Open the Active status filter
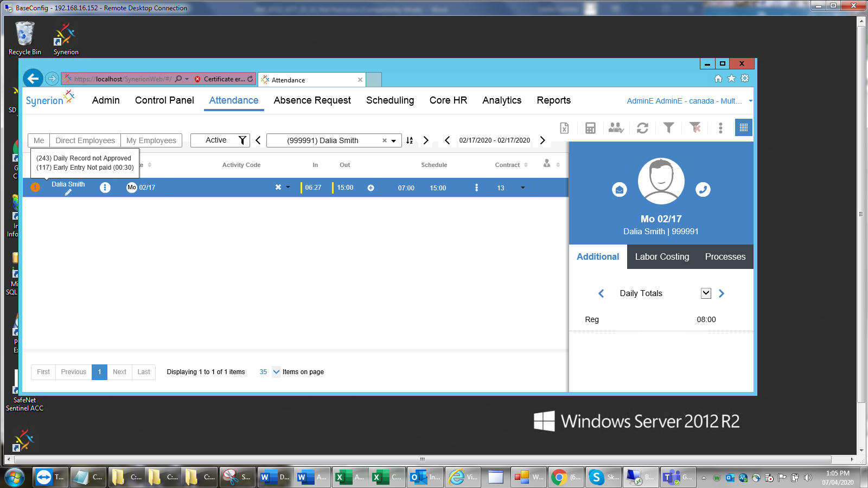This screenshot has height=488, width=868. [x=220, y=140]
